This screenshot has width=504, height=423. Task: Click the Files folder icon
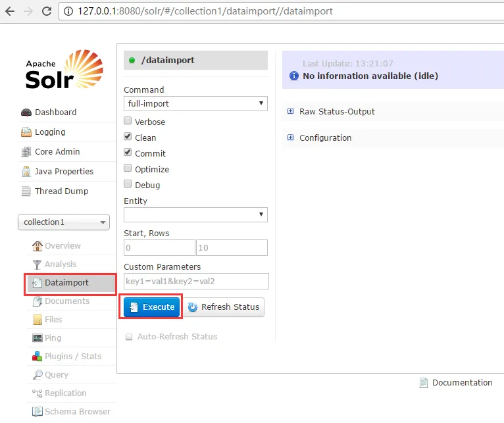point(38,320)
